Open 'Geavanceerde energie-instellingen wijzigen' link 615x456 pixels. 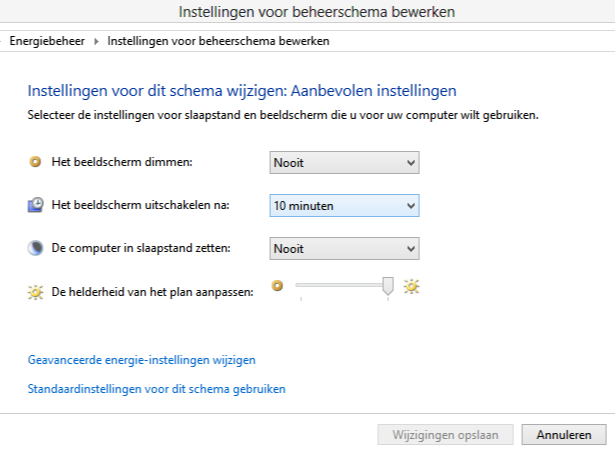(x=142, y=360)
